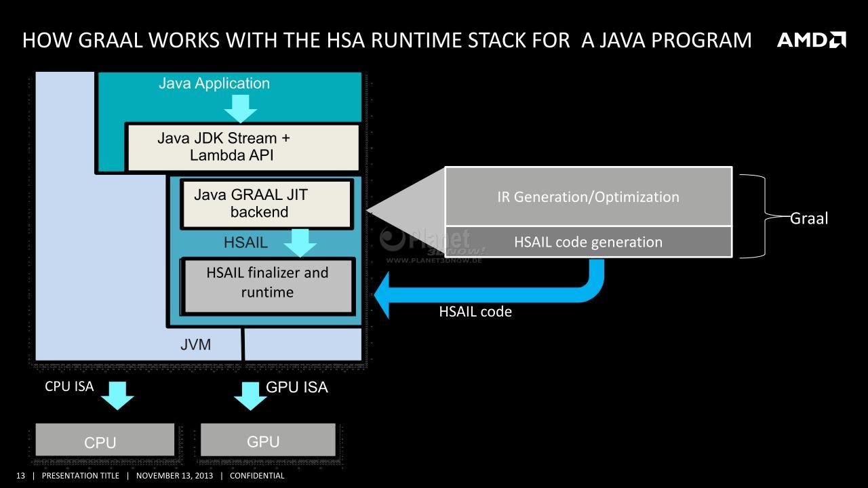
Task: Click the CPU ISA label
Action: [69, 386]
